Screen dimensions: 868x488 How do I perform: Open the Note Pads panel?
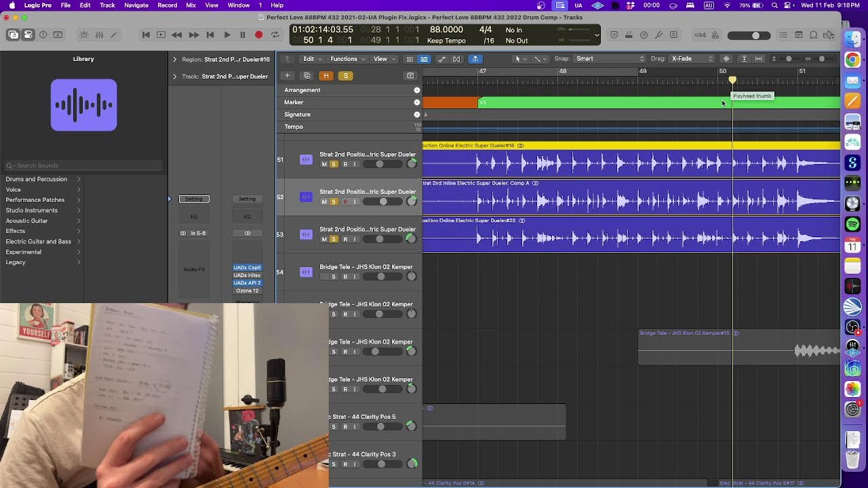pos(799,35)
